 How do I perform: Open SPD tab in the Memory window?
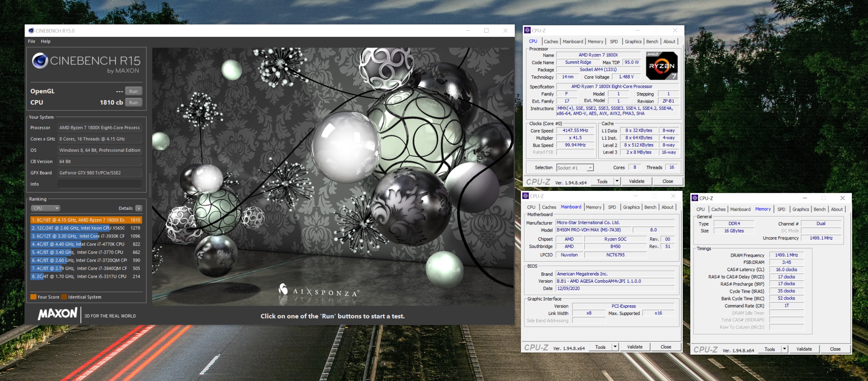click(781, 209)
